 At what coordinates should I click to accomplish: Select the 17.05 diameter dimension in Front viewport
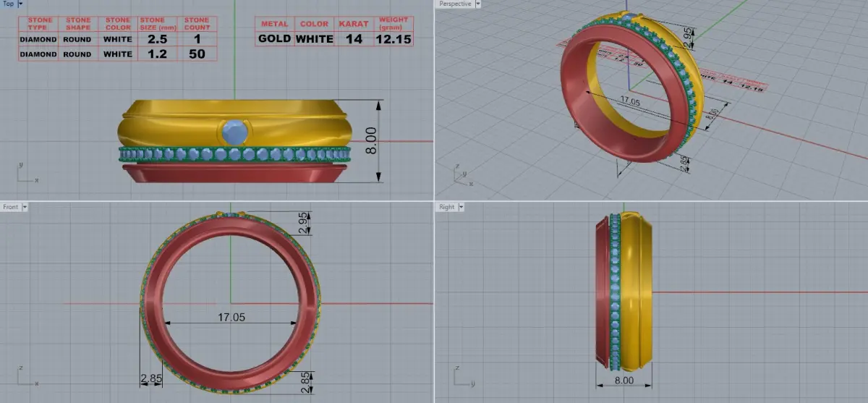(231, 316)
